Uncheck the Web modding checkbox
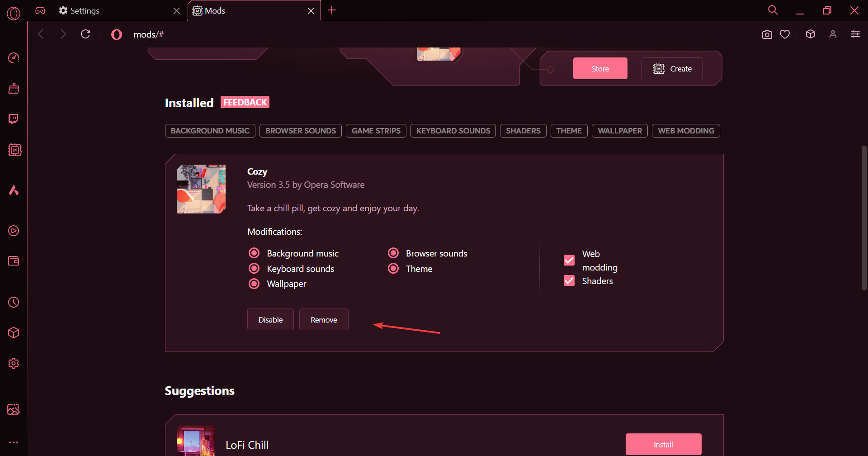The image size is (868, 456). pos(569,260)
